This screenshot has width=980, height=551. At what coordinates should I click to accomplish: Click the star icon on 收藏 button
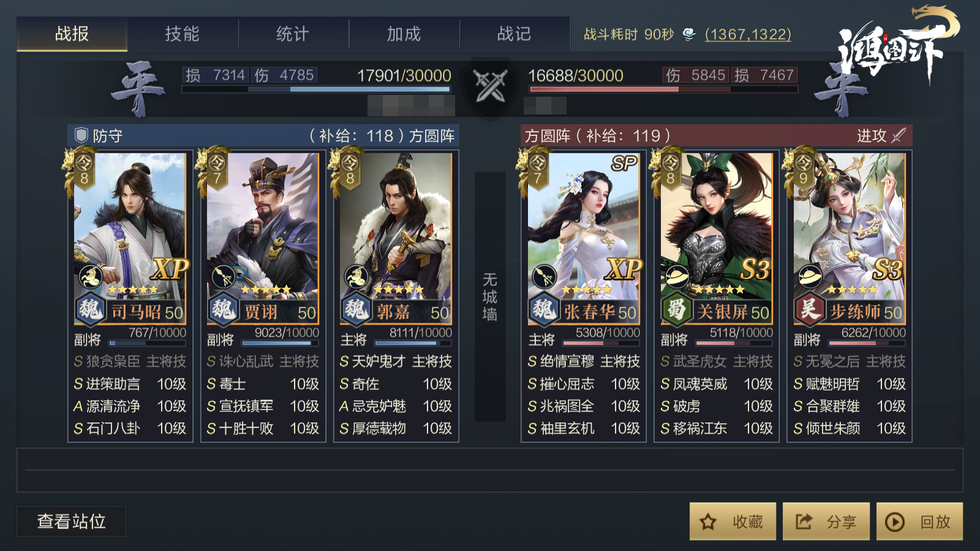pos(708,522)
